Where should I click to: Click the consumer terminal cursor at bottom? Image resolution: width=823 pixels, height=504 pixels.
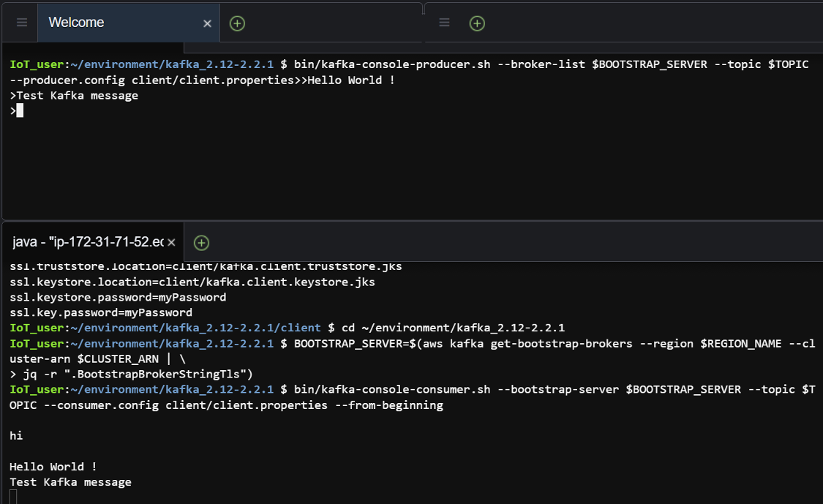13,497
